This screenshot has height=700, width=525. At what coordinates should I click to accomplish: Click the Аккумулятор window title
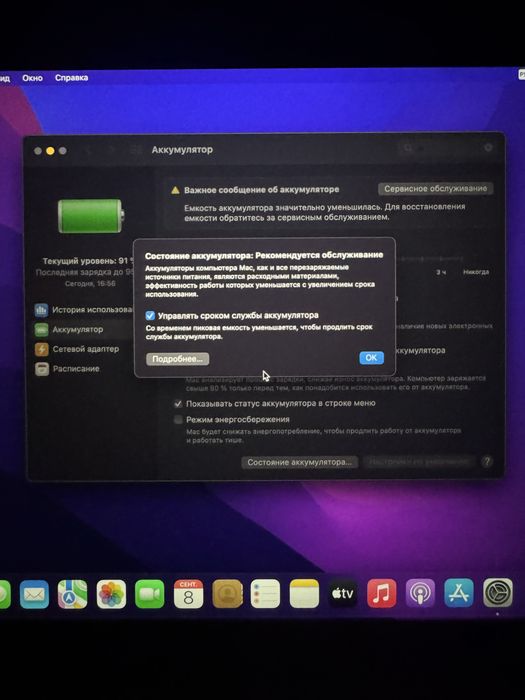(x=182, y=150)
